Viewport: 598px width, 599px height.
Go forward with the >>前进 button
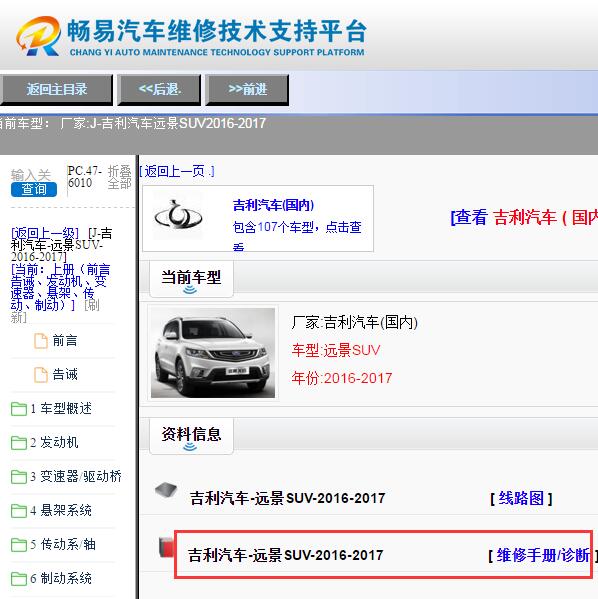click(247, 89)
